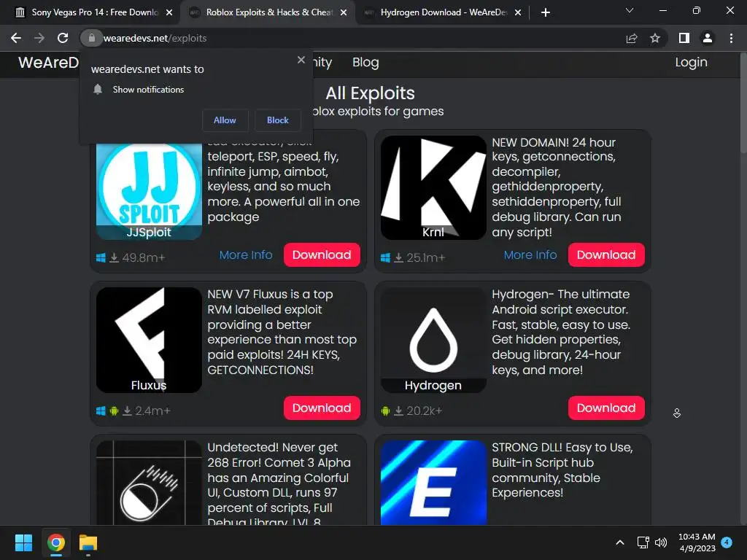Click the download count icon by 20.2k+
Viewport: 747px width, 560px height.
click(399, 411)
